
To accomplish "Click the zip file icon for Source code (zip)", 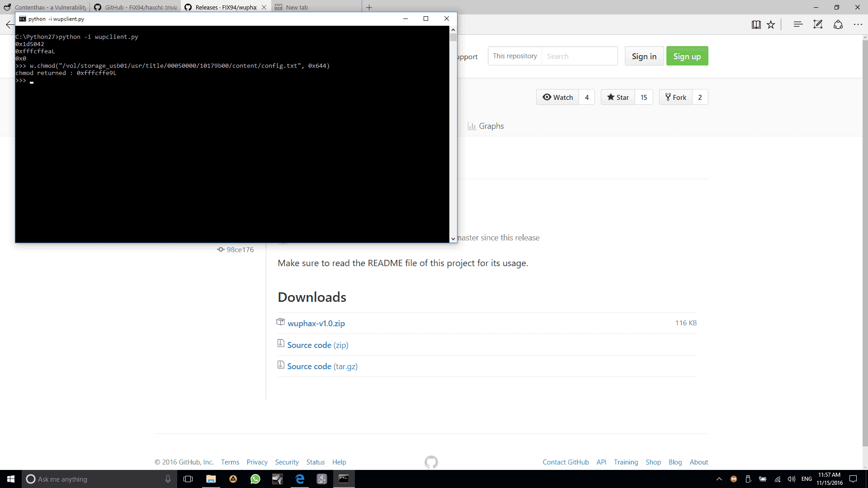I will point(281,343).
